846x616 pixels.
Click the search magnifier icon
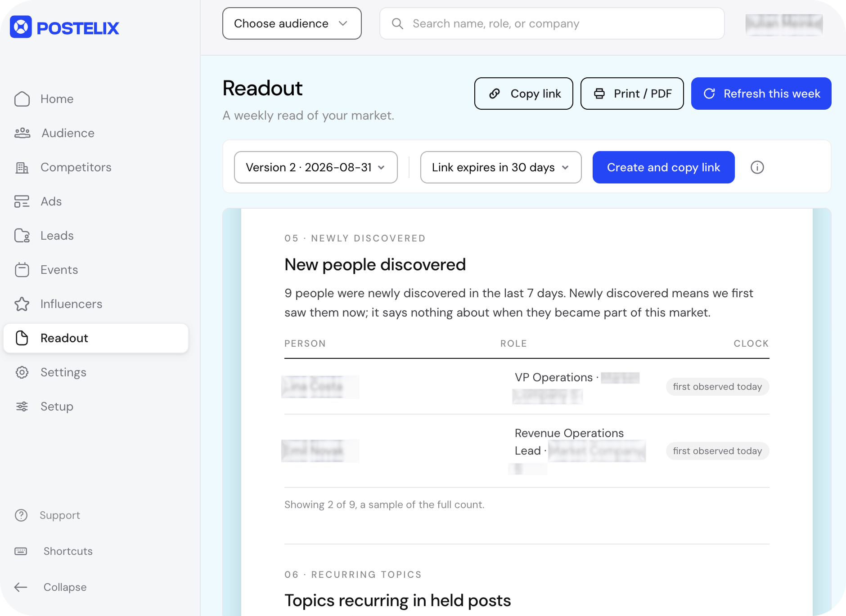[397, 23]
